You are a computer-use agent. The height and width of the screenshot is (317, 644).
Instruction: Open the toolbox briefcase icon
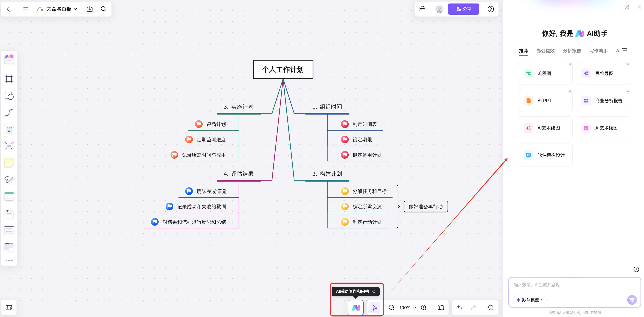pos(422,9)
